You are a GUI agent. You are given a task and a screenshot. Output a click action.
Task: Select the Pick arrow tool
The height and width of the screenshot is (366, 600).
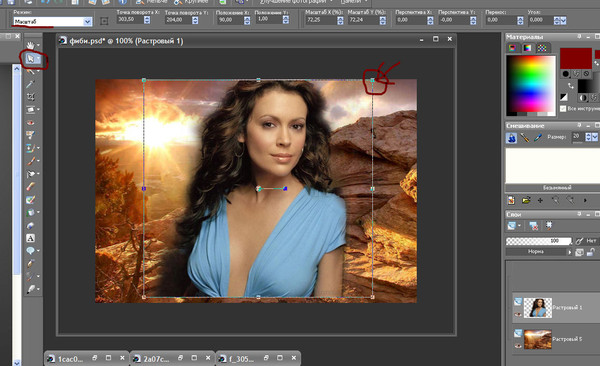click(x=30, y=59)
